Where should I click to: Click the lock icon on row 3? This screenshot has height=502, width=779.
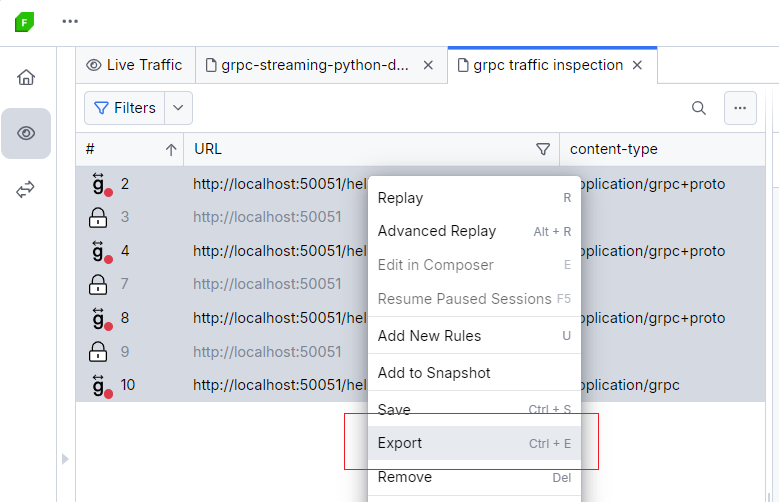[98, 217]
